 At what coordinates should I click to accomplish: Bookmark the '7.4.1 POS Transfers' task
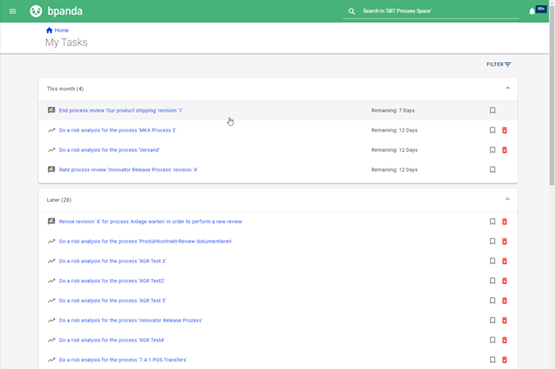(492, 360)
